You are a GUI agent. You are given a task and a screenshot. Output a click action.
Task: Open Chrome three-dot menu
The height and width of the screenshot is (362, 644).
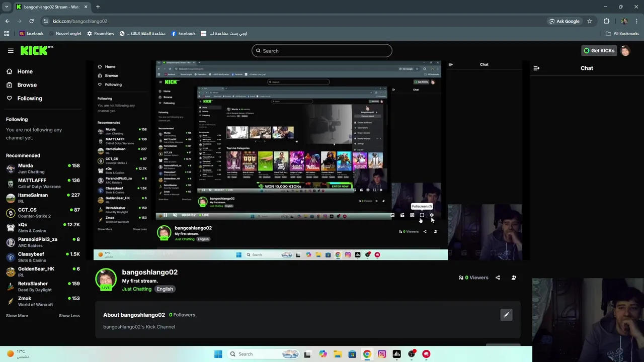click(637, 21)
